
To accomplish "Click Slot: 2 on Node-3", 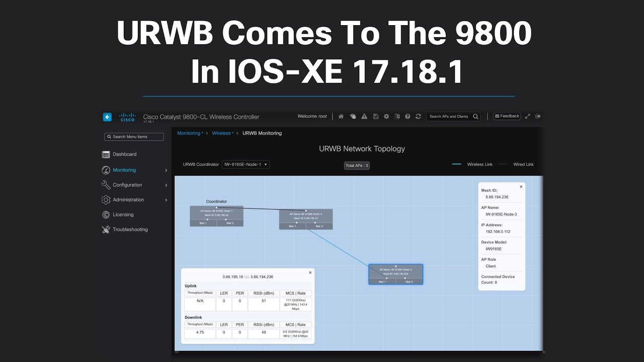I will click(410, 282).
